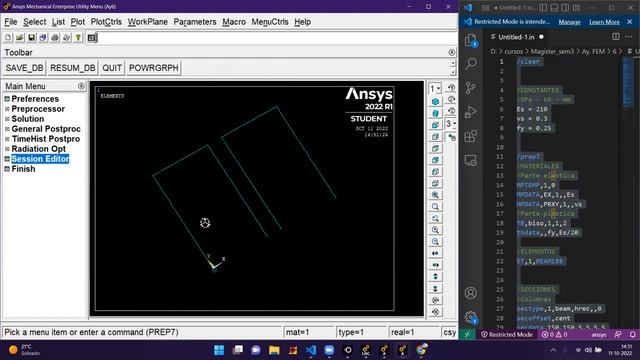640x360 pixels.
Task: Open File Explorer from the taskbar
Action: (x=274, y=350)
